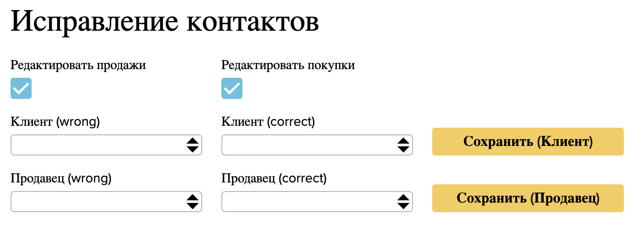Toggle the Редактировать продажи checkbox
644x240 pixels.
coord(21,88)
